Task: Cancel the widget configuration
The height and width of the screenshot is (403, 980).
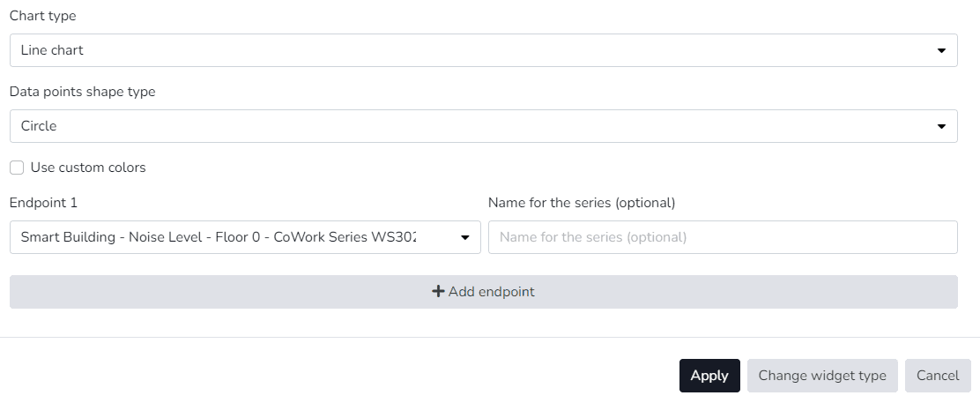Action: (938, 376)
